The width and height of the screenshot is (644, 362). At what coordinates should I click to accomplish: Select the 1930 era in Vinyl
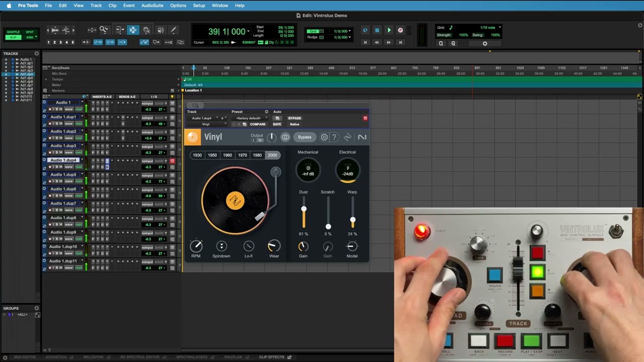197,155
